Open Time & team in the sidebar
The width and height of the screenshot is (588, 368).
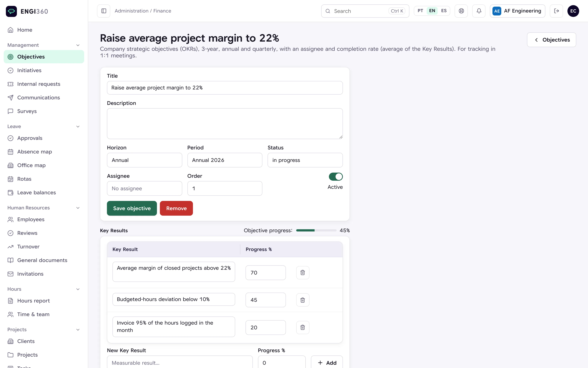[x=44, y=314]
